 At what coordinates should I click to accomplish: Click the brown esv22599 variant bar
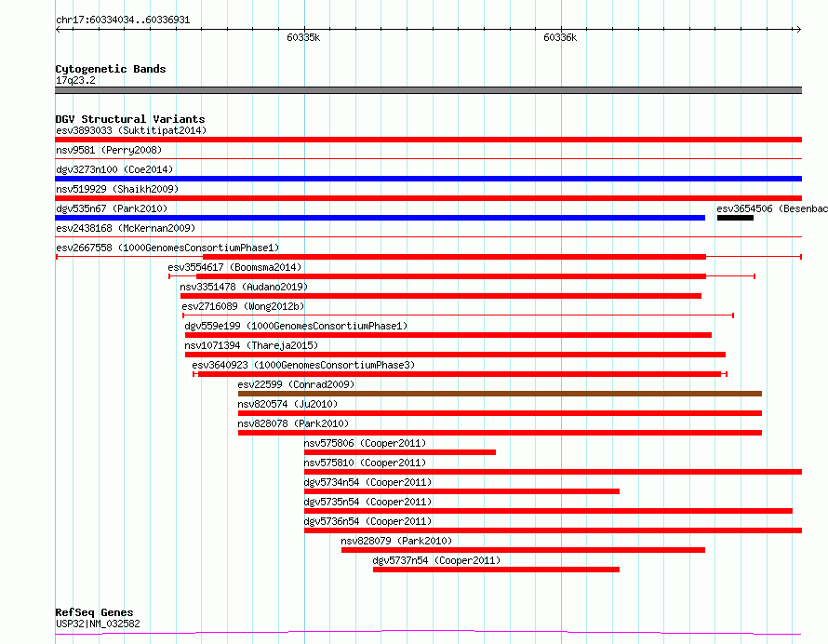[x=501, y=394]
